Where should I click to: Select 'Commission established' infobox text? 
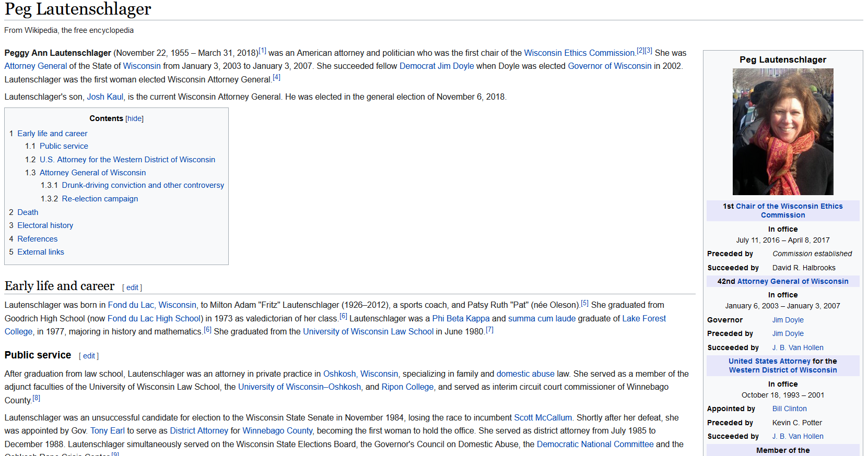812,254
